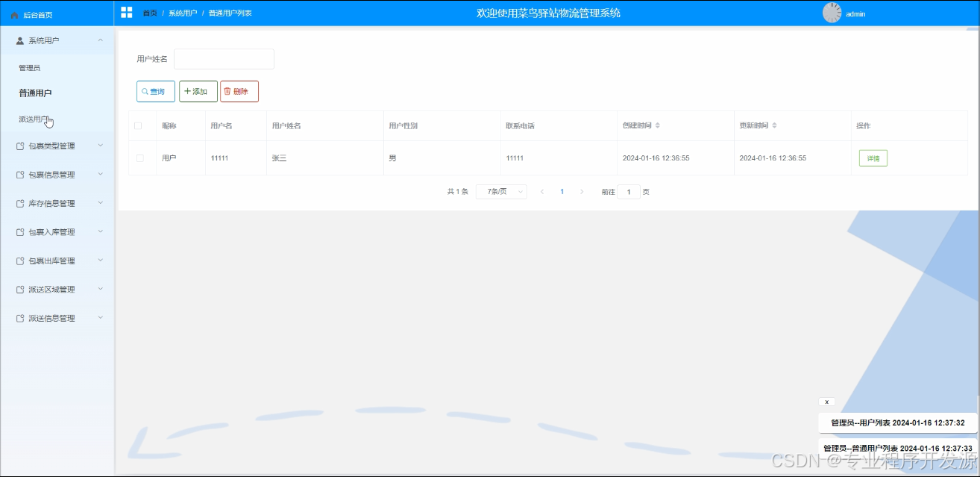Click the icon beside 包裹类型管理
This screenshot has width=980, height=477.
[x=20, y=146]
